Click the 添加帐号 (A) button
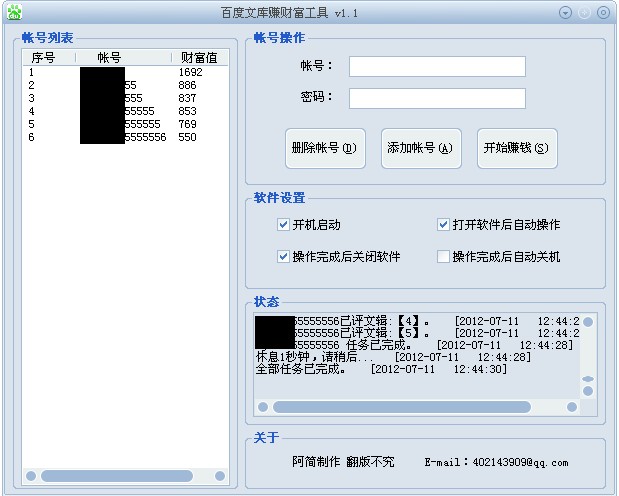 point(421,148)
